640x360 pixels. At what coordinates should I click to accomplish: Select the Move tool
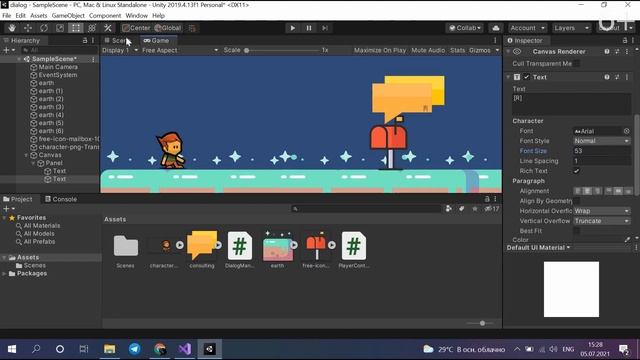tap(28, 28)
